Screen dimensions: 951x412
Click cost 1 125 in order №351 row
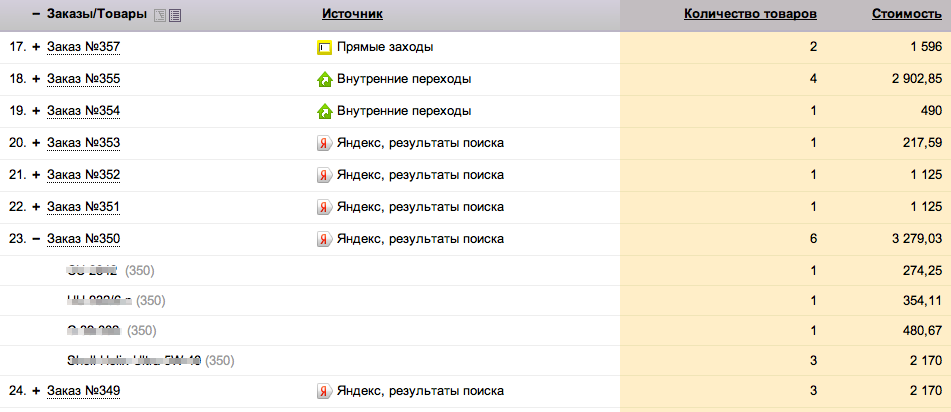tap(926, 208)
